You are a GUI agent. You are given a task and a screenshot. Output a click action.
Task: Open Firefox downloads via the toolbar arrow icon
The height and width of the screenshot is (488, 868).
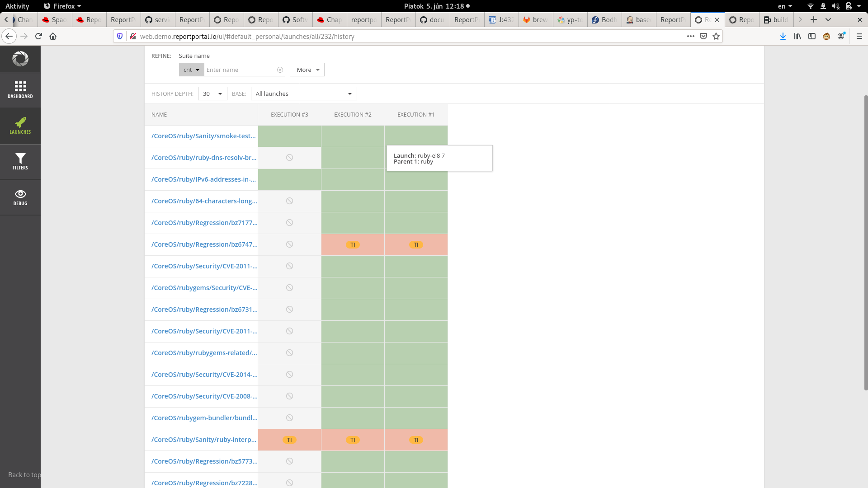[783, 36]
